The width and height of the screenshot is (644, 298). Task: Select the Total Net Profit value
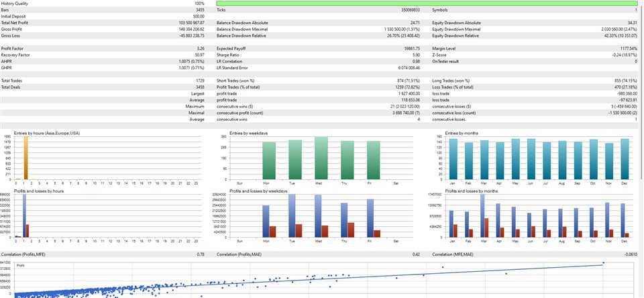pos(189,23)
